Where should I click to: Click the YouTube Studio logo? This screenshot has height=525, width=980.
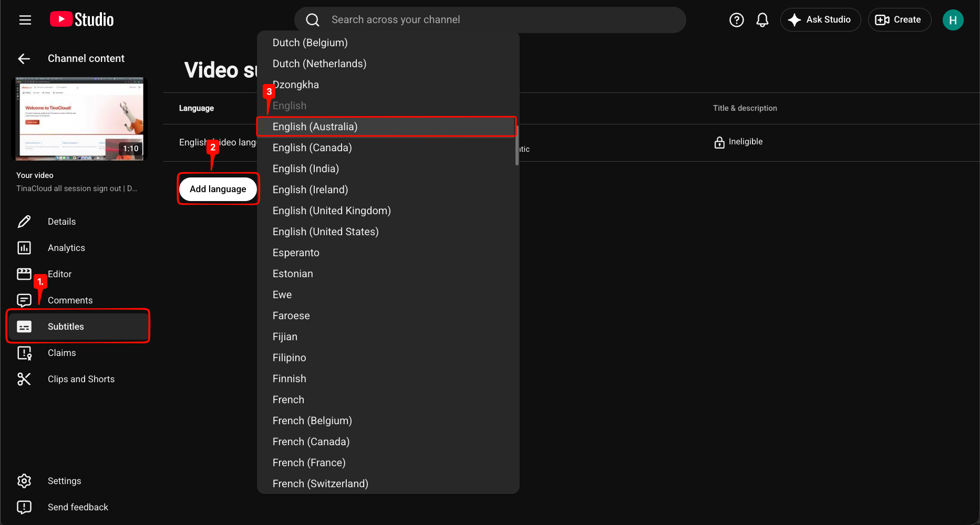81,19
